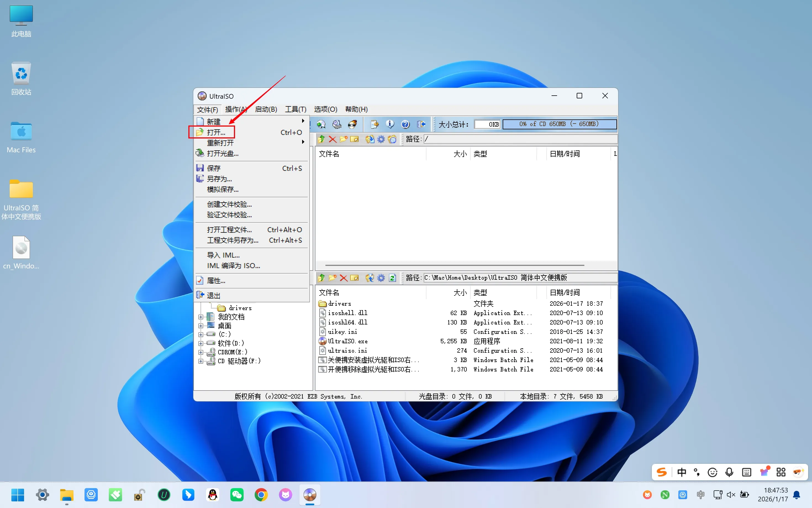Image resolution: width=812 pixels, height=508 pixels.
Task: Click the mount to virtual drive icon
Action: click(337, 124)
